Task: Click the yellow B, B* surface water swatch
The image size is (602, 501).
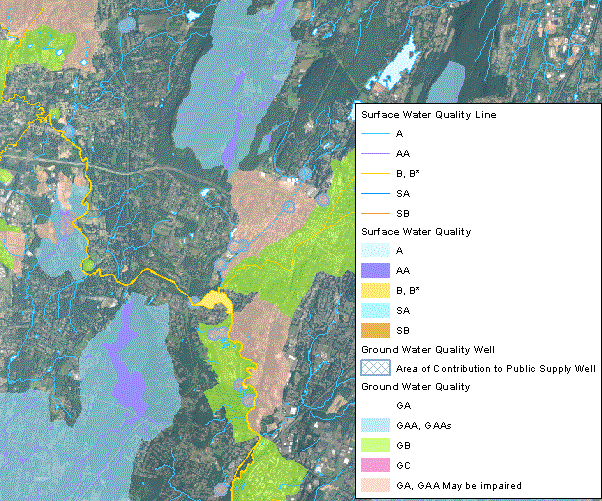Action: [x=375, y=291]
